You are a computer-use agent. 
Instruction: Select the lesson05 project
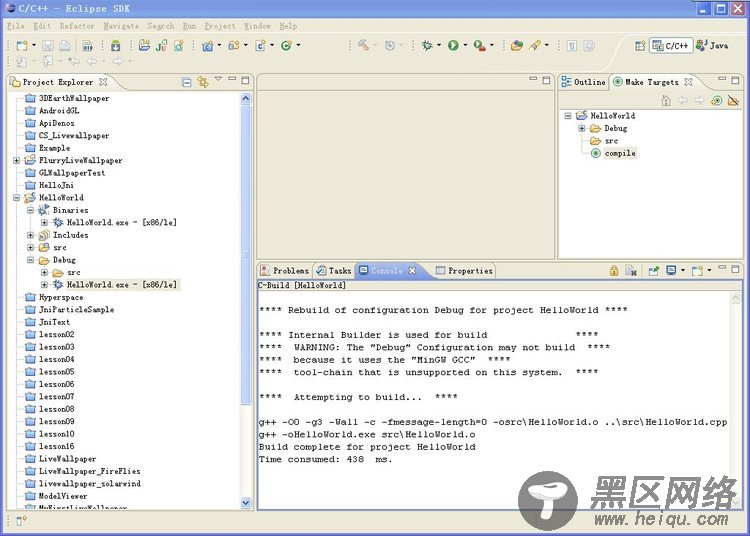(x=56, y=372)
